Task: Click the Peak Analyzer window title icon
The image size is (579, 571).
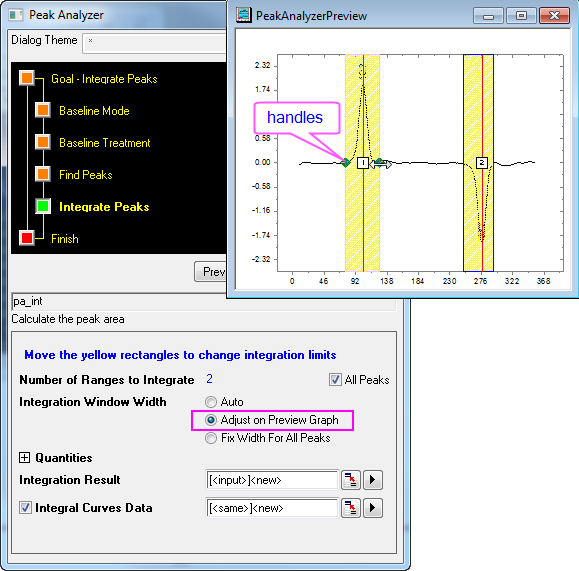Action: (x=16, y=15)
